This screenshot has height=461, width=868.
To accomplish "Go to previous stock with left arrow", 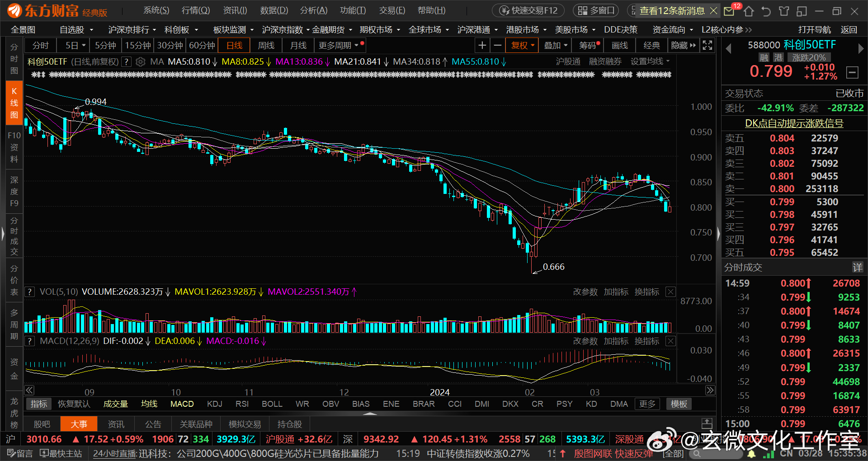I will coord(728,48).
